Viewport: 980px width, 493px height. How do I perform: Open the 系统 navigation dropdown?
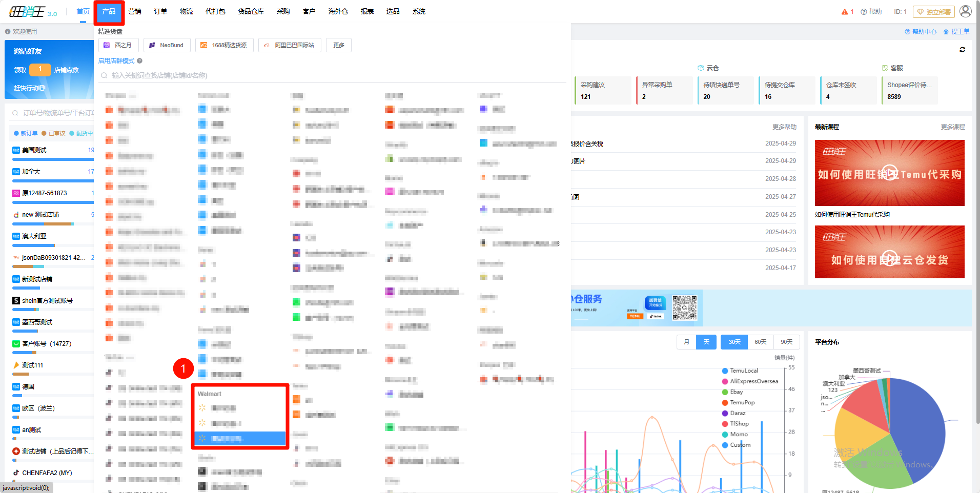click(x=419, y=11)
